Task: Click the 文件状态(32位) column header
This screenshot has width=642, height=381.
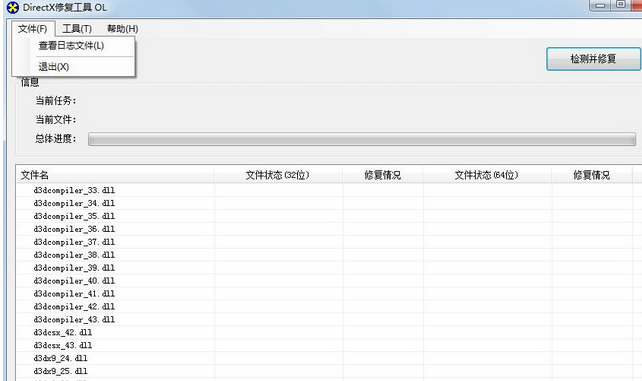Action: 278,175
